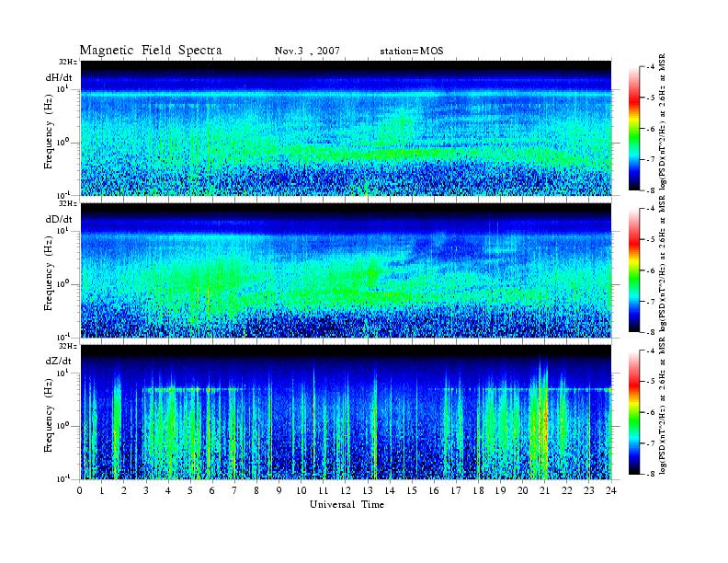Click the dH/dt color scale bar
The image size is (728, 563).
[634, 129]
